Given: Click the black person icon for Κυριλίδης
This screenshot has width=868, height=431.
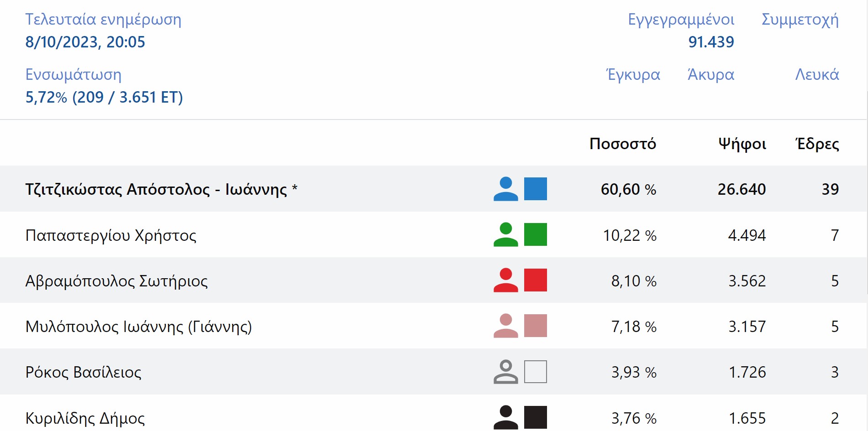Looking at the screenshot, I should (505, 417).
